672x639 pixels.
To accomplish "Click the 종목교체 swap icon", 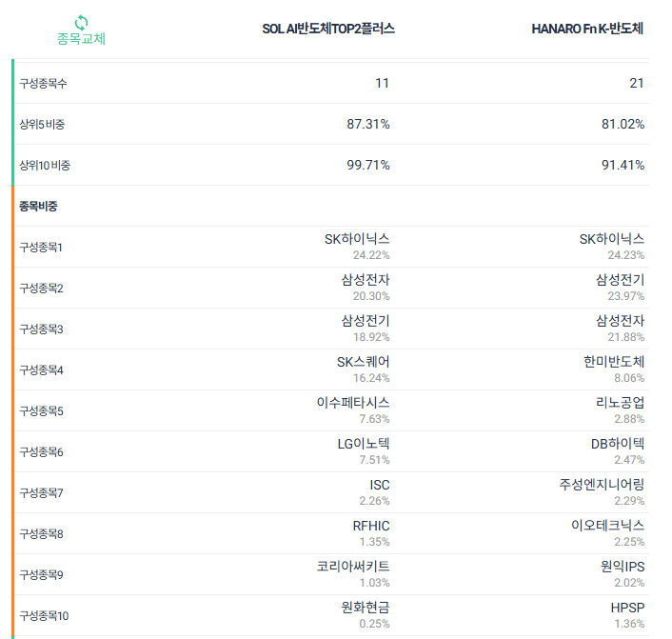I will (x=81, y=22).
